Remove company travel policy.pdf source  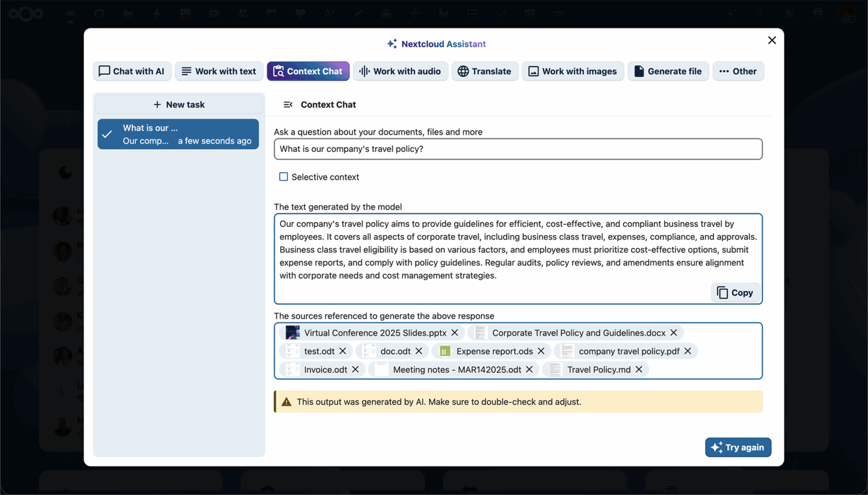pos(688,351)
